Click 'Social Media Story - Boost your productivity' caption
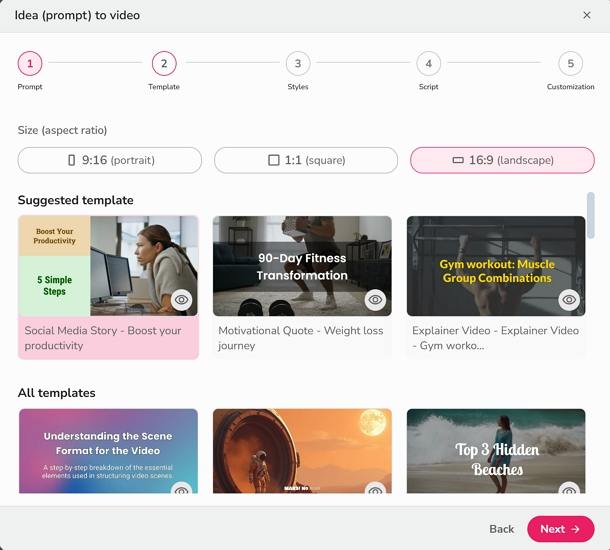This screenshot has width=610, height=550. pyautogui.click(x=103, y=338)
